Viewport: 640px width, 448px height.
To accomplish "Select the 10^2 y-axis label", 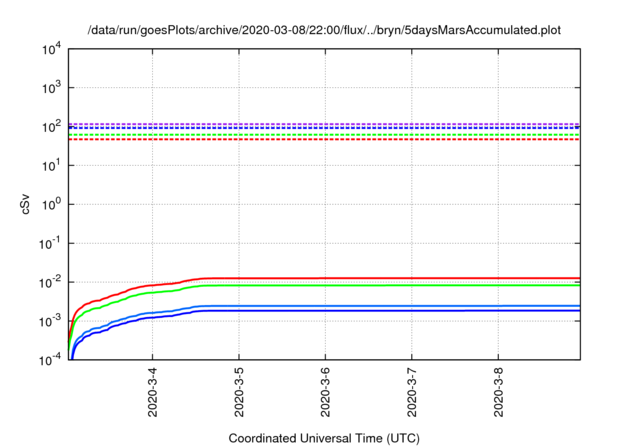I will (52, 127).
